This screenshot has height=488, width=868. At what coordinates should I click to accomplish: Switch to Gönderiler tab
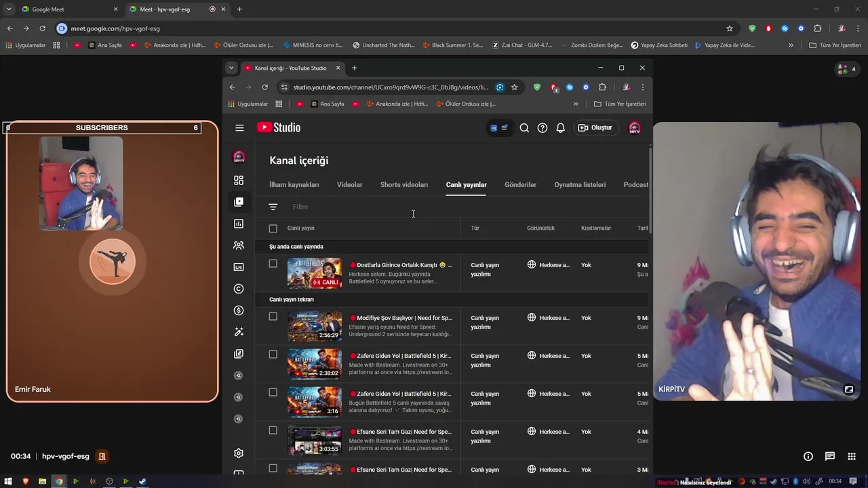click(521, 184)
